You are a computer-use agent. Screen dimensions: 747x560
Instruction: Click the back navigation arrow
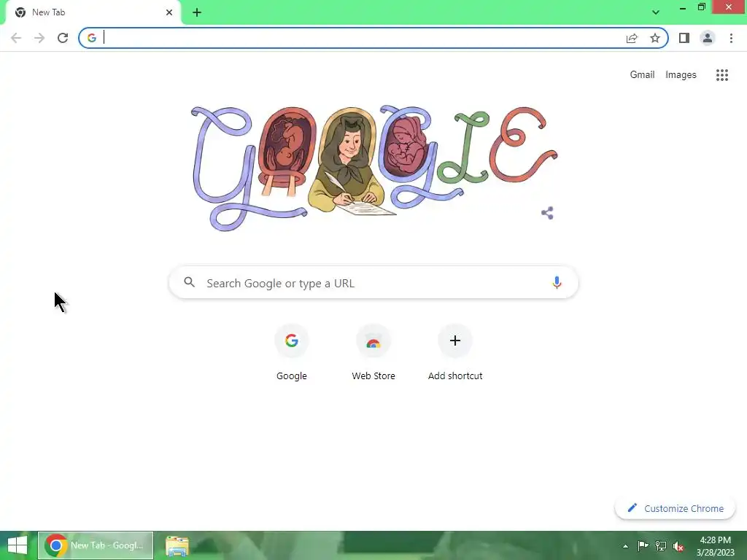(16, 38)
